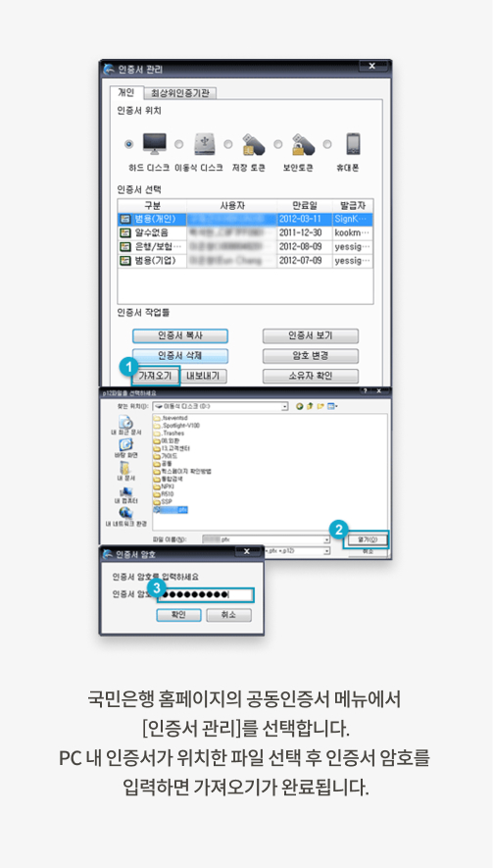Select the 저장 토큰 radio button
Viewport: 493px width, 868px height.
coord(228,144)
